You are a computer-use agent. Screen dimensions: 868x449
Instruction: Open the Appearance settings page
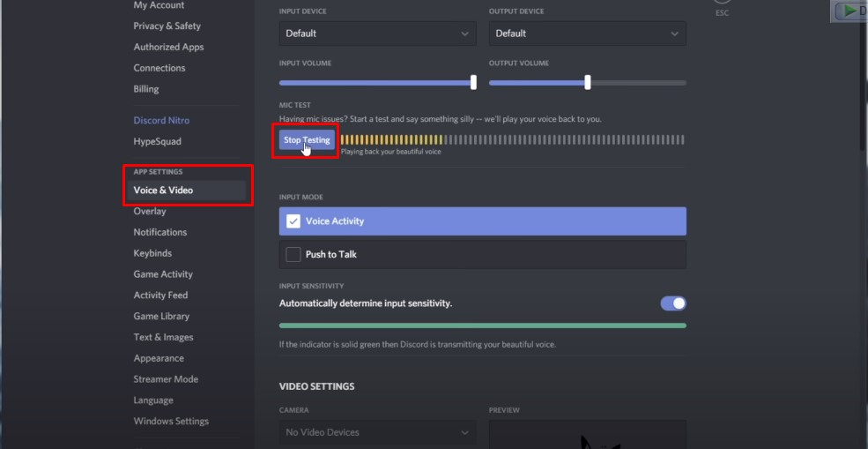(x=159, y=358)
